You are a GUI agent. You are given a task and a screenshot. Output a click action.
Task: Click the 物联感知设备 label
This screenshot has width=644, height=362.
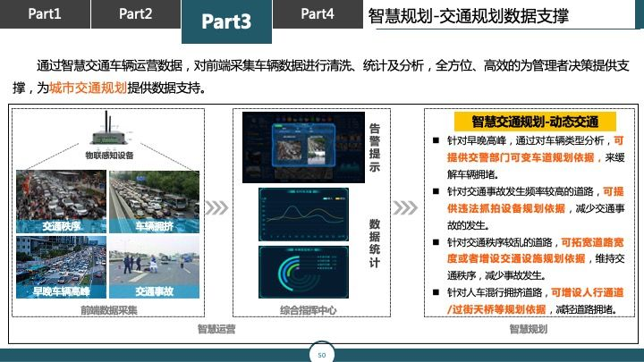point(109,156)
